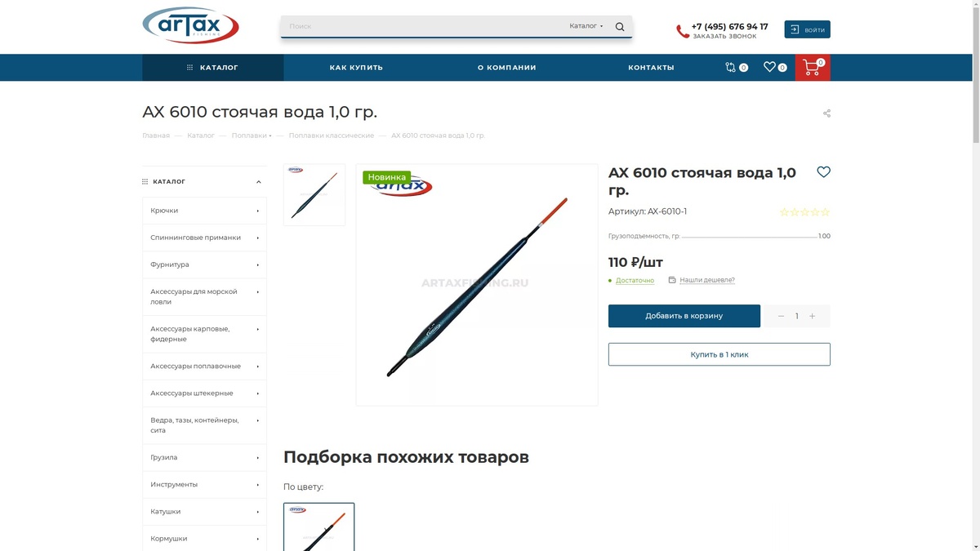Go to Поплавки классические breadcrumb
Image resolution: width=980 pixels, height=551 pixels.
pos(331,136)
